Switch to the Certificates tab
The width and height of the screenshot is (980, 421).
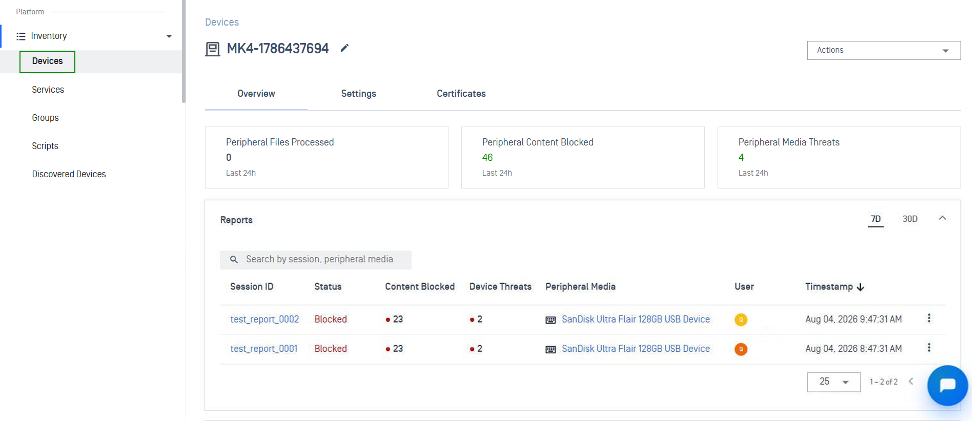tap(461, 94)
